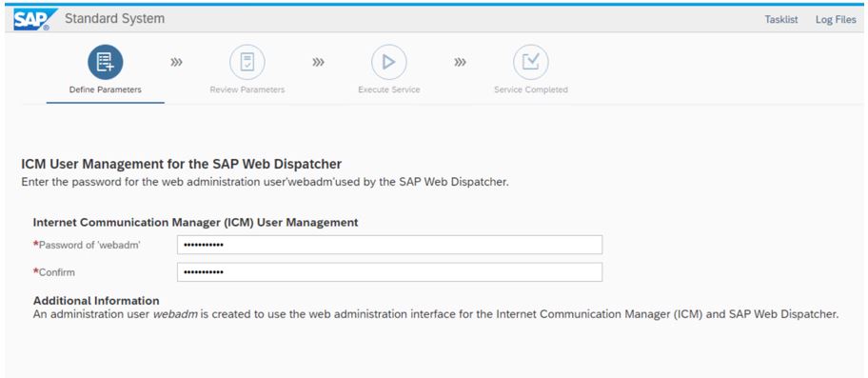Click the Service Completed step label
The image size is (868, 378).
(x=530, y=90)
